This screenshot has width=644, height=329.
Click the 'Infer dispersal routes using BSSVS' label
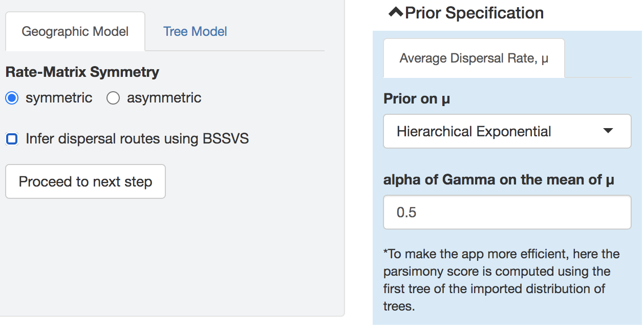(137, 138)
